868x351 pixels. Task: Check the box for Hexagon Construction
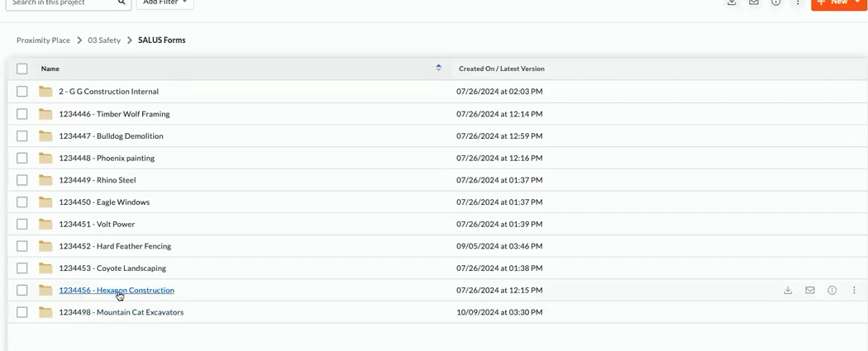click(22, 290)
